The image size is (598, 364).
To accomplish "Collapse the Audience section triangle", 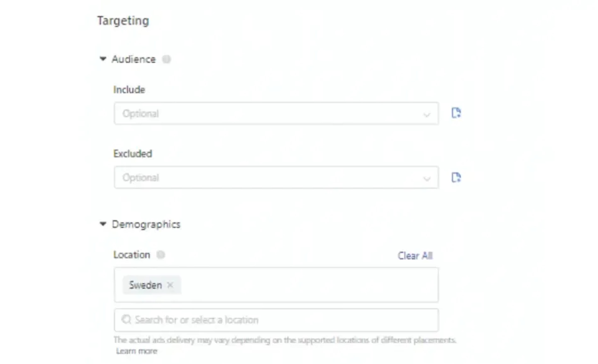I will (103, 59).
